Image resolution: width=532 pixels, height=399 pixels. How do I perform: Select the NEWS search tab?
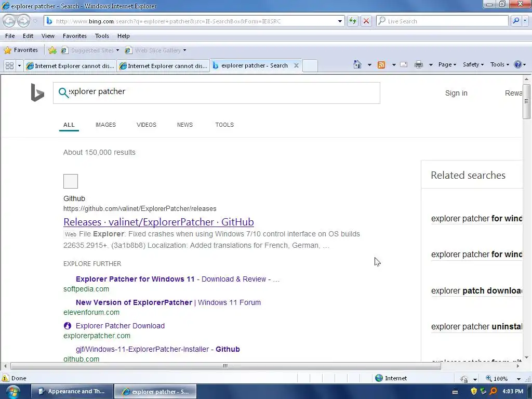pyautogui.click(x=185, y=125)
